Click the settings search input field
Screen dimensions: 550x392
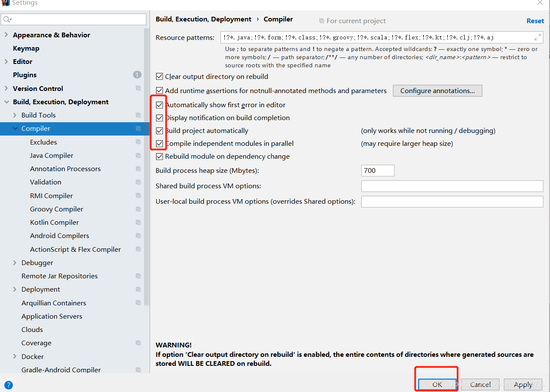74,19
